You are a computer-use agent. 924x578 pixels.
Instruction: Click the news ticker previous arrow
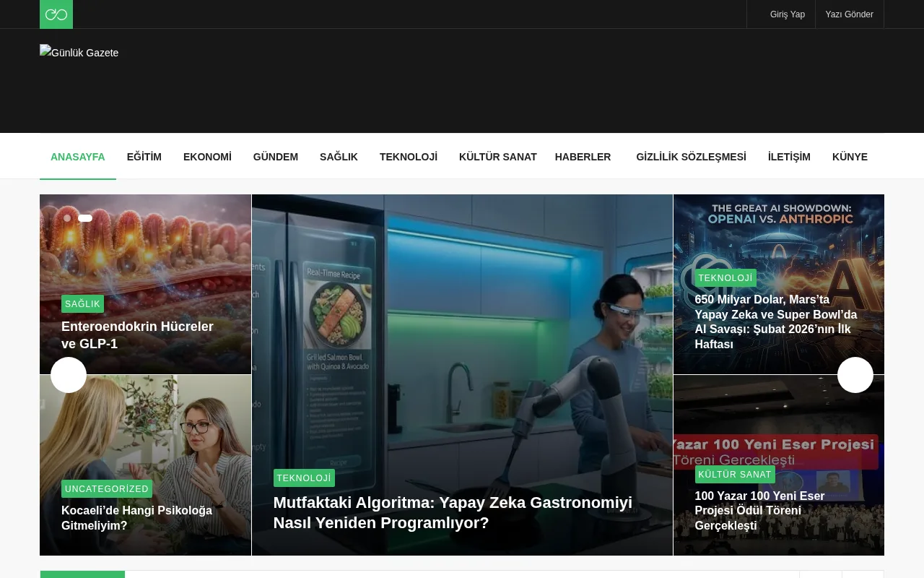point(820,576)
